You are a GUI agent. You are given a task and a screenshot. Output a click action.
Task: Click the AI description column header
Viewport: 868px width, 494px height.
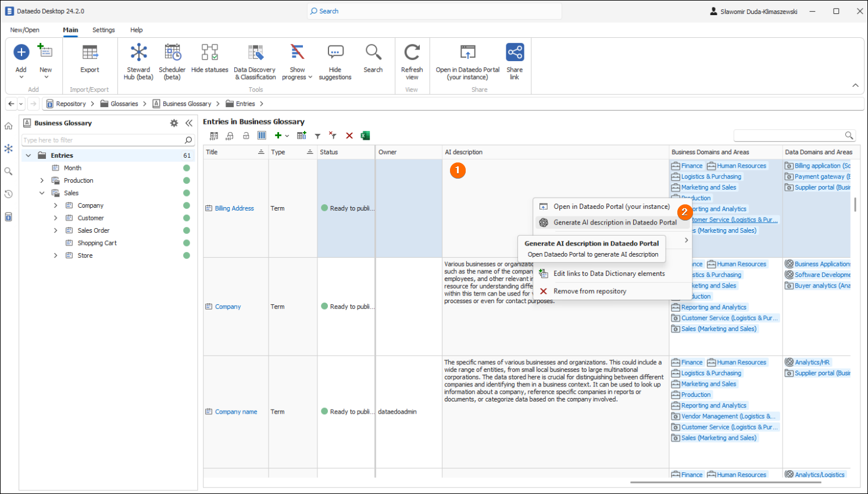coord(555,152)
